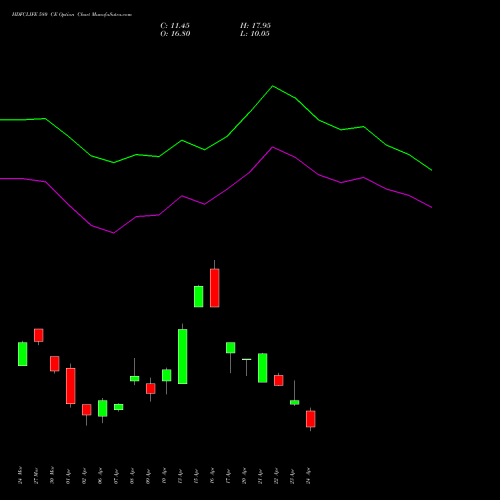The height and width of the screenshot is (500, 500).
Task: Click the 23 Apr date label
Action: click(292, 475)
